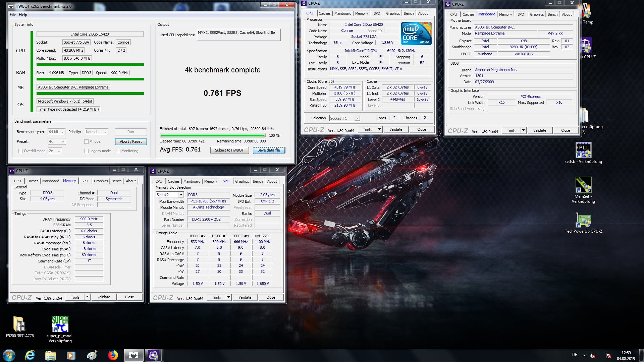Open TechPowerUp GPU-Z desktop shortcut
Screen dimensions: 644x362
[x=583, y=223]
